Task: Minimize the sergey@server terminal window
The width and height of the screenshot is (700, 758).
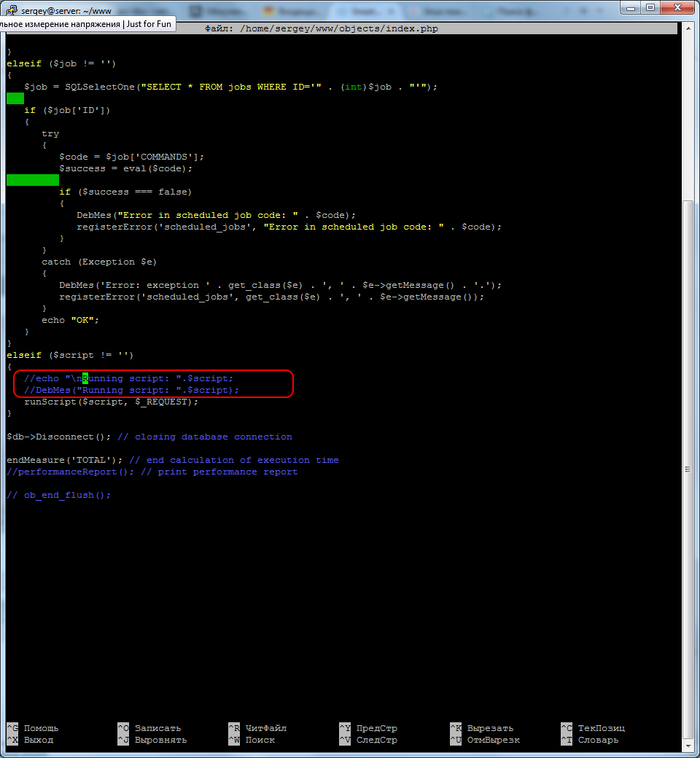Action: point(631,8)
